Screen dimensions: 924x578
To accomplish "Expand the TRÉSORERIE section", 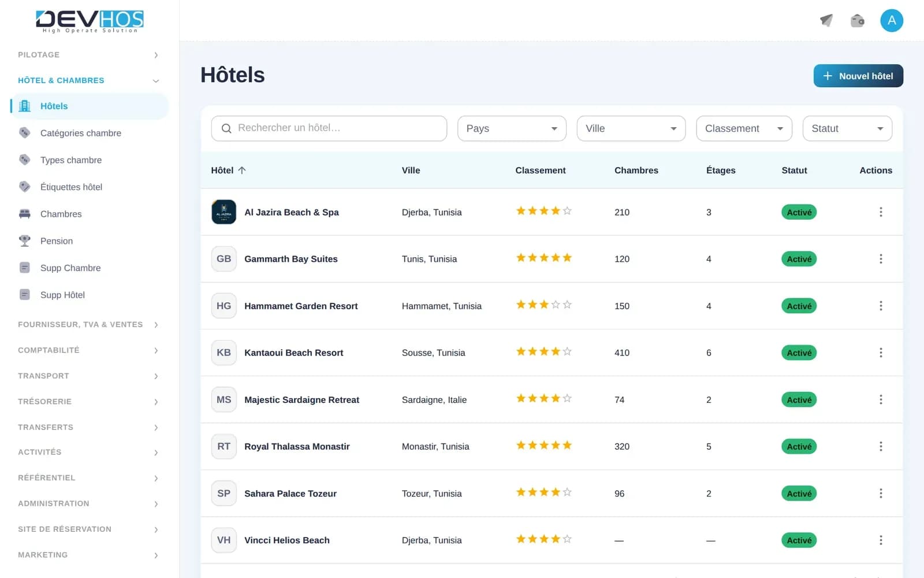I will point(88,402).
